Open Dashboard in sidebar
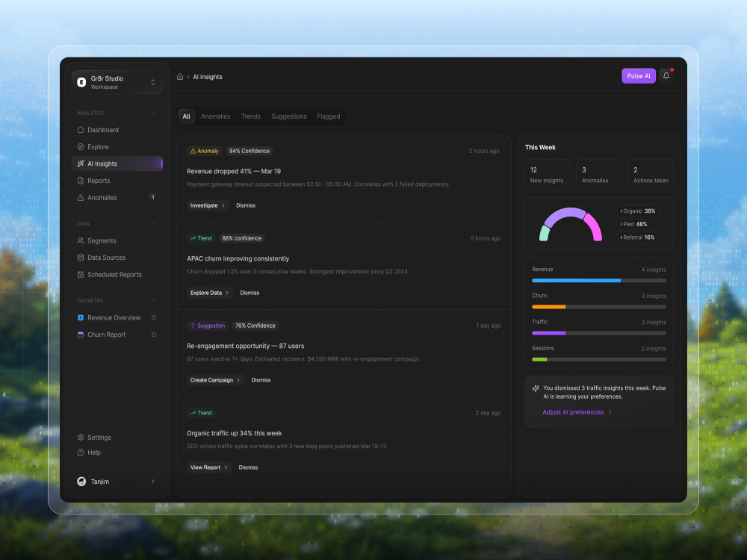 [x=117, y=129]
